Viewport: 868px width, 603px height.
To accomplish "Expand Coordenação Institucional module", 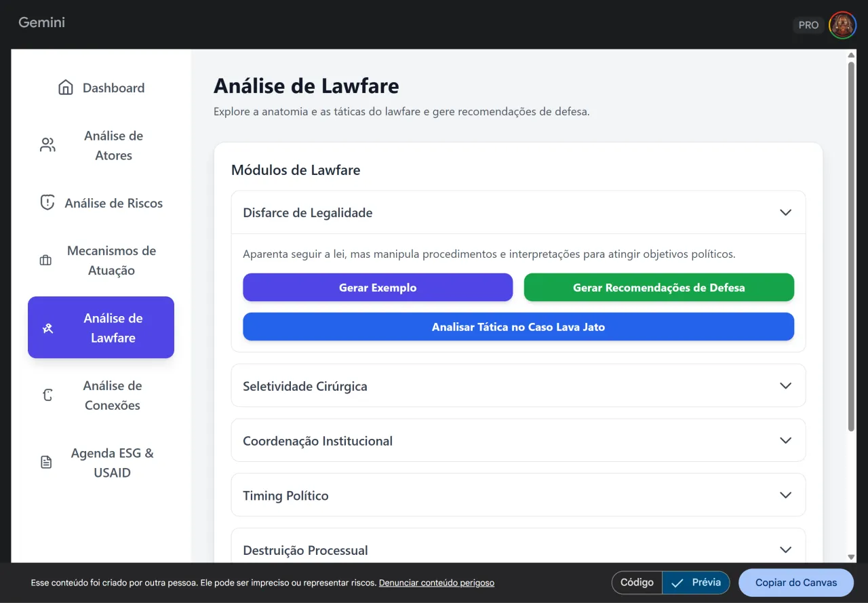I will [x=518, y=441].
